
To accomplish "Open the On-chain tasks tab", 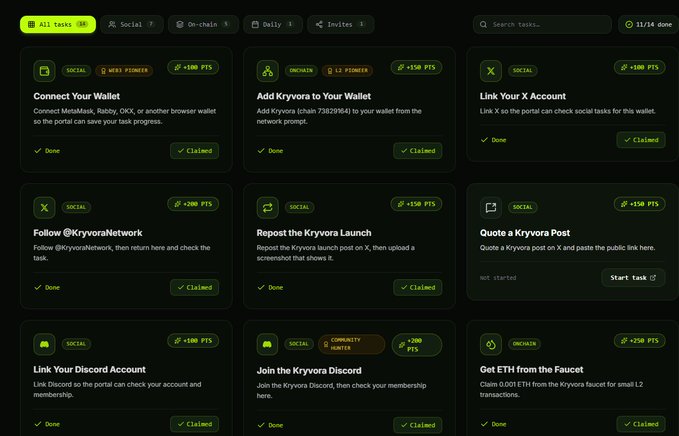I will click(203, 25).
